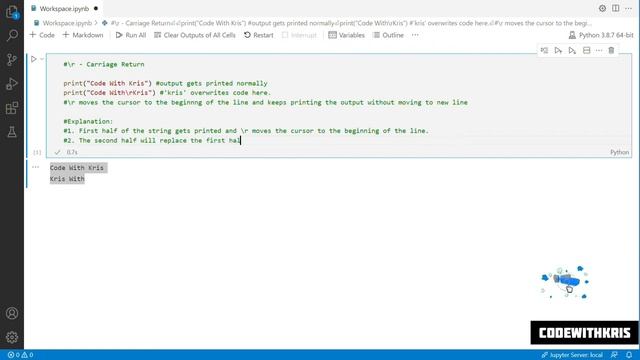Open notebook settings gear at top right
The image size is (640, 360).
point(602,8)
